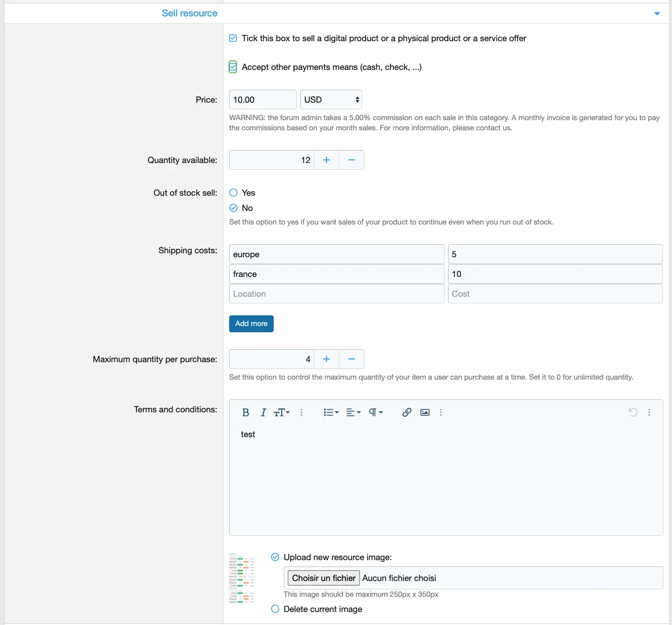The image size is (672, 625).
Task: Open the font size dropdown
Action: [282, 412]
